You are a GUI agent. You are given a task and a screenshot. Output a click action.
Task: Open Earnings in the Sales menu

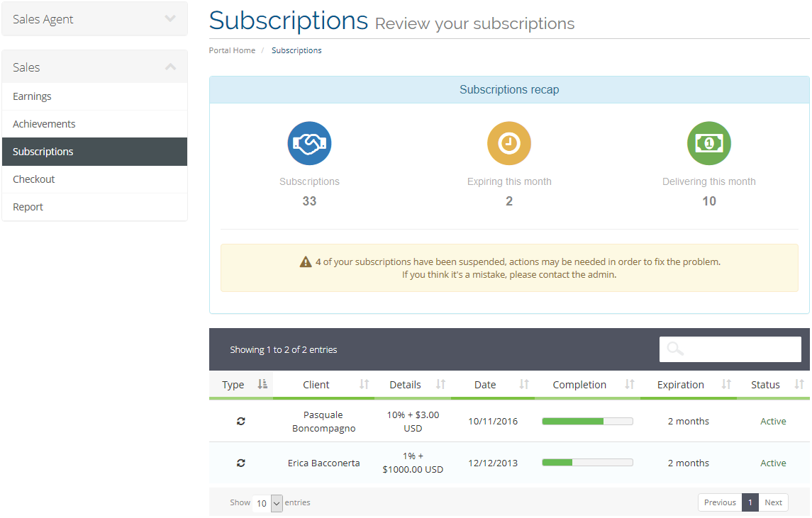(95, 96)
